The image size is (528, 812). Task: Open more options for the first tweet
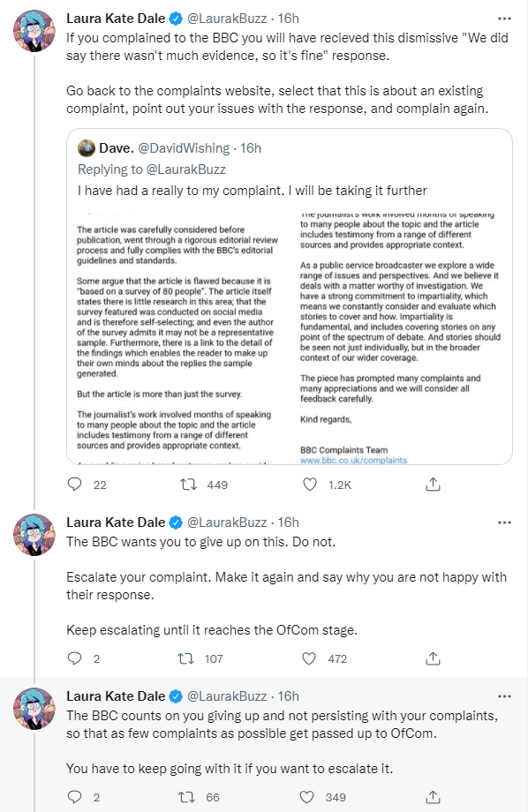(x=504, y=19)
